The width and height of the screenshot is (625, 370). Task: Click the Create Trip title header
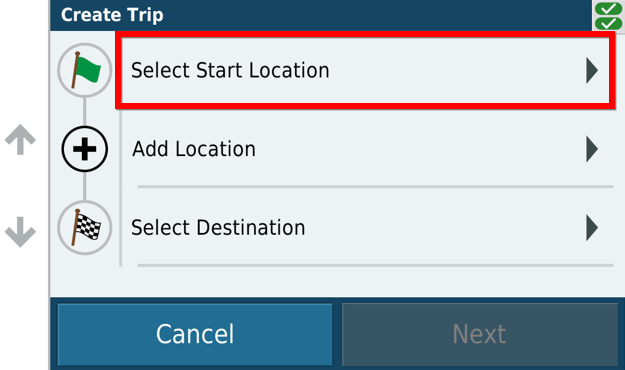[112, 15]
